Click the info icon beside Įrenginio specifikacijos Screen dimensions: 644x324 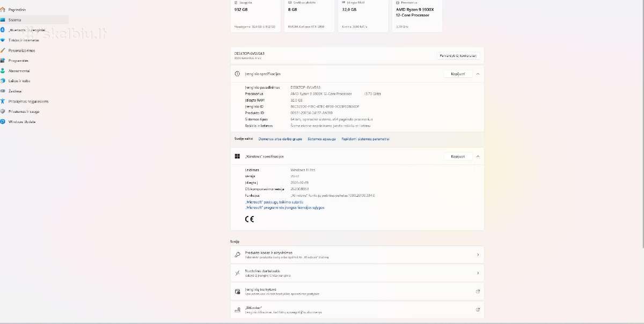[x=237, y=74]
